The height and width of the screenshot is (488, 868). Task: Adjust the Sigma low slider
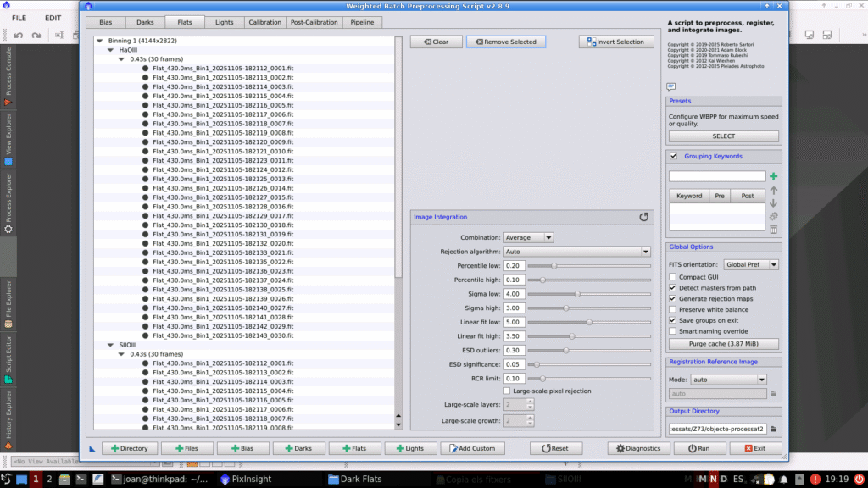(577, 294)
